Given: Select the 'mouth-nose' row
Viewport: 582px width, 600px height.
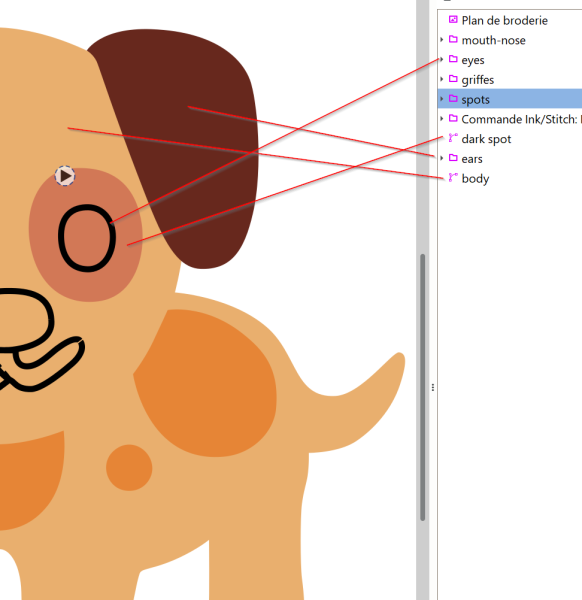Looking at the screenshot, I should pos(510,40).
